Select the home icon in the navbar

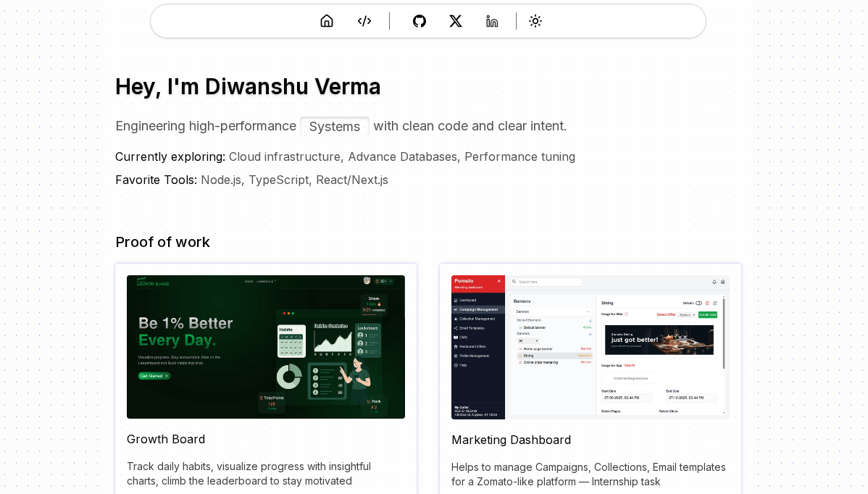tap(327, 21)
